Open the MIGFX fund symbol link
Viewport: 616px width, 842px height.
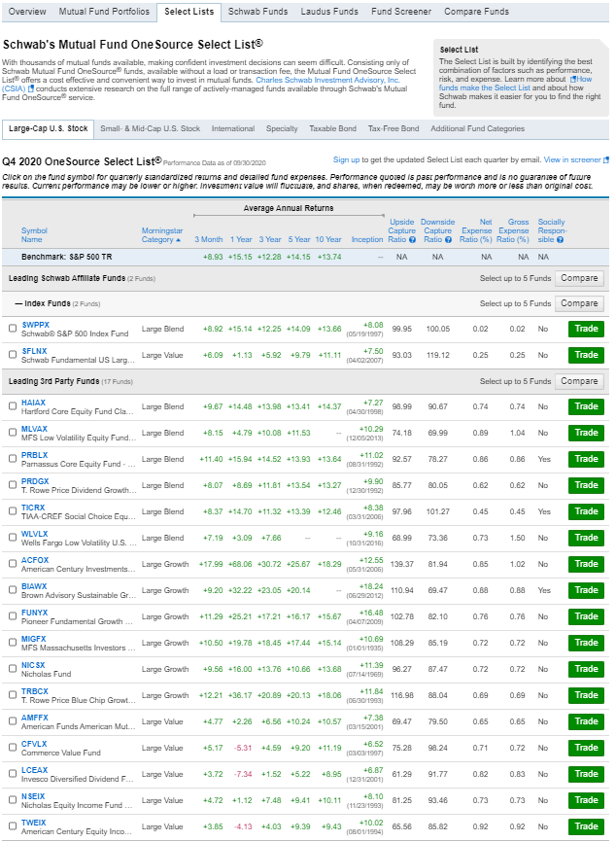coord(33,639)
